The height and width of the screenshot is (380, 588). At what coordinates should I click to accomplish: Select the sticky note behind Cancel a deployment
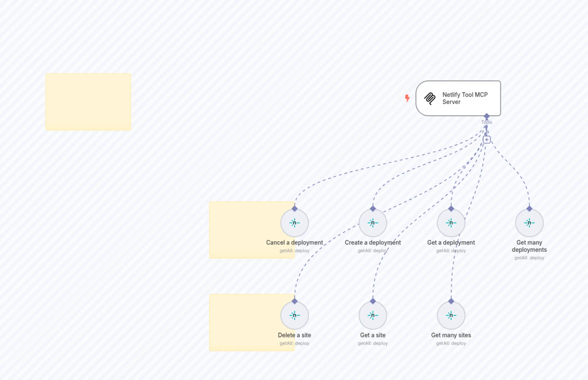point(247,229)
